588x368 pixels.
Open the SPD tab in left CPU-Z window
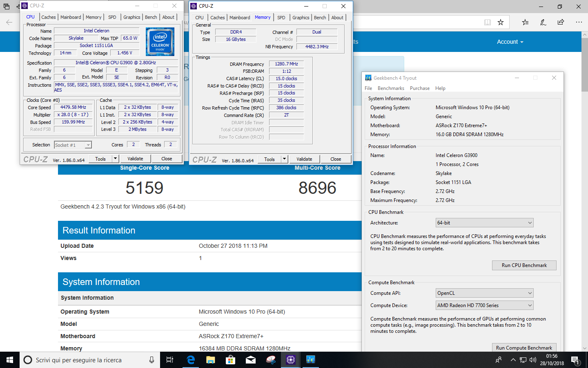tap(112, 17)
